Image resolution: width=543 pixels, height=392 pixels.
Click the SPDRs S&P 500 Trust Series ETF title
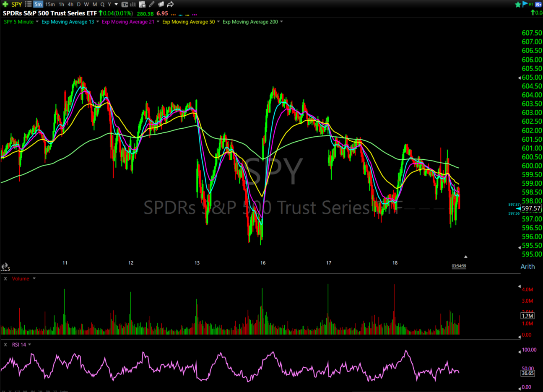(50, 13)
